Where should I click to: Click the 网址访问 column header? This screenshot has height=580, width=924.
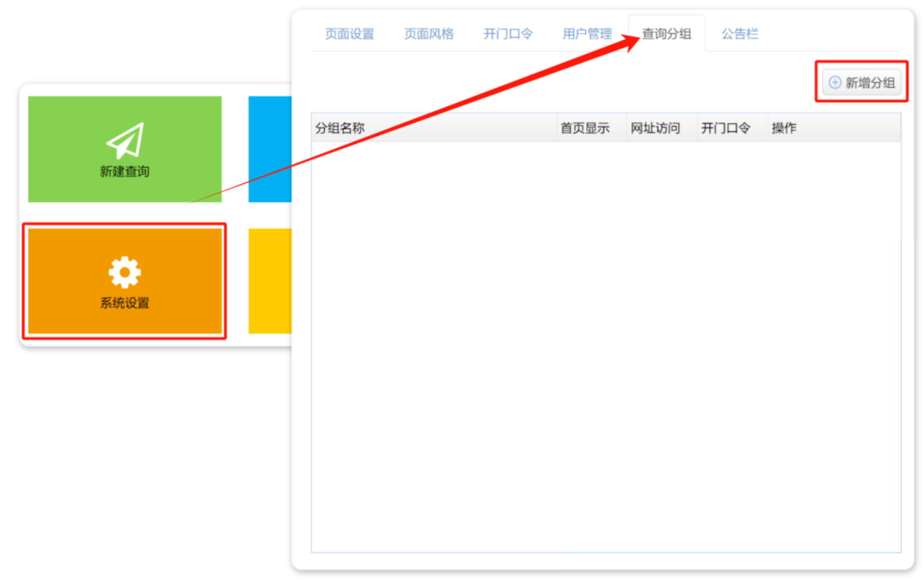tap(662, 128)
